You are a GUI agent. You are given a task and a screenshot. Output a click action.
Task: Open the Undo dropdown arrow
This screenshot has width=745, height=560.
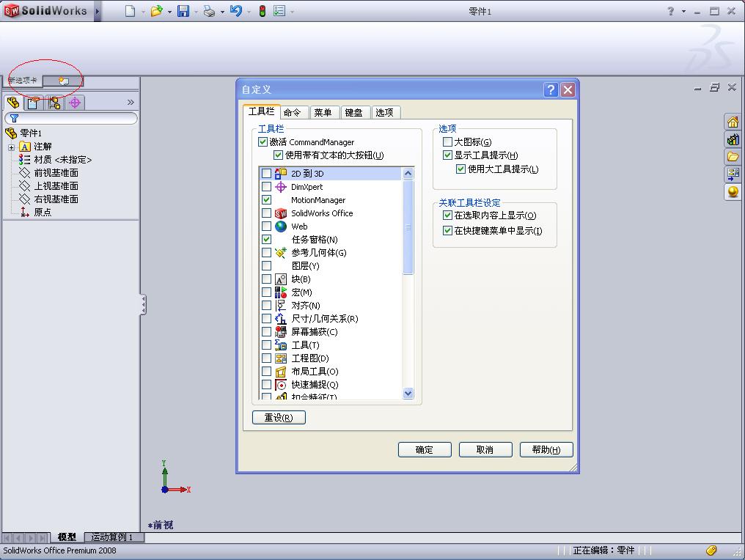[249, 12]
